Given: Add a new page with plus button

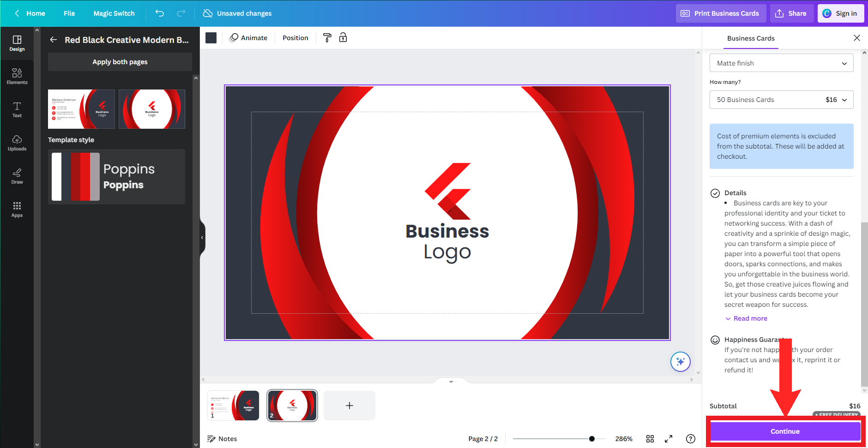Looking at the screenshot, I should tap(350, 406).
